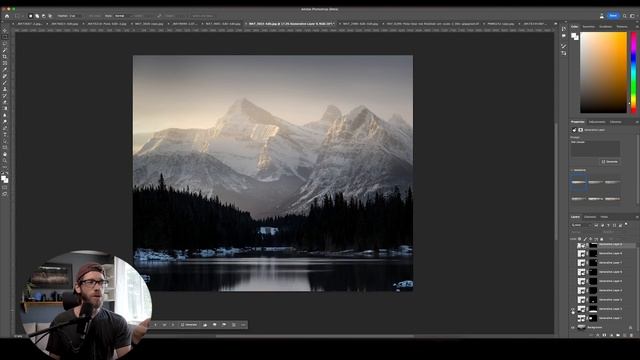Select the Clone Stamp tool
Screen dimensions: 640x360
[x=5, y=89]
